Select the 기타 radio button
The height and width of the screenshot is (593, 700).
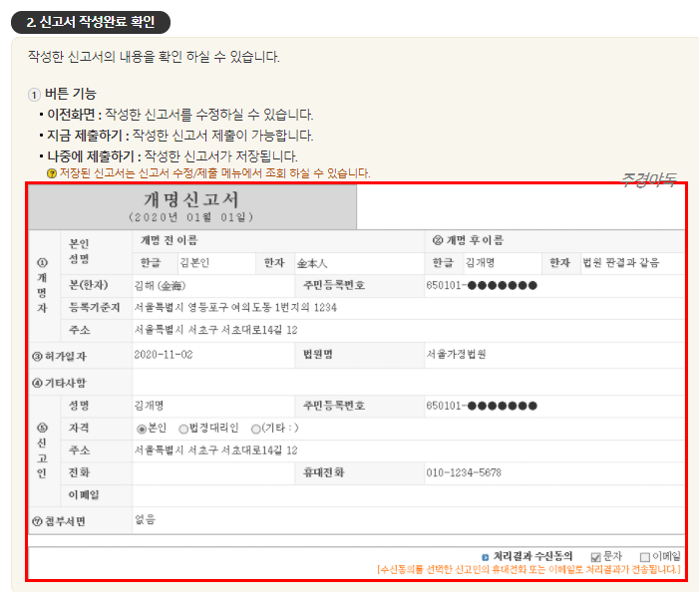coord(256,430)
